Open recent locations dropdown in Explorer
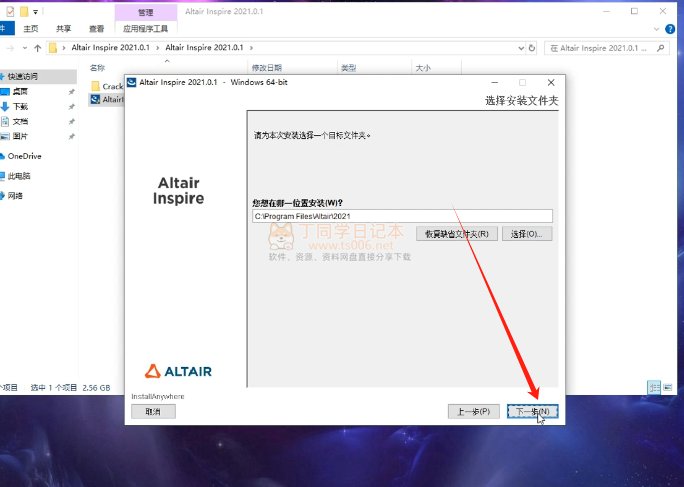The image size is (684, 487). 25,48
